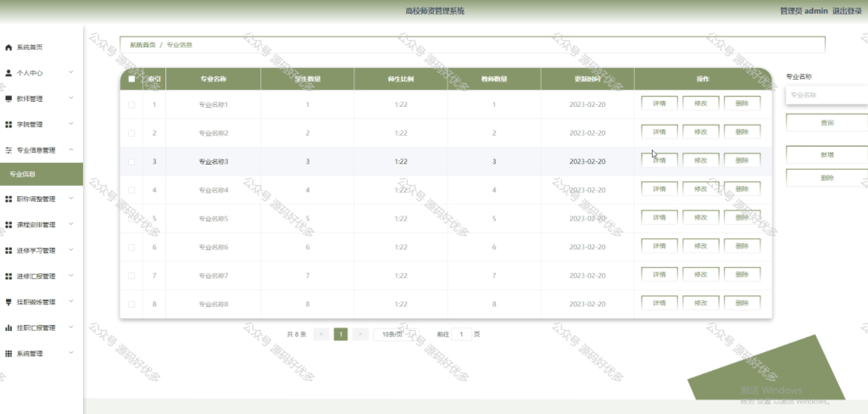Click the 学生数量 column header

click(x=307, y=79)
